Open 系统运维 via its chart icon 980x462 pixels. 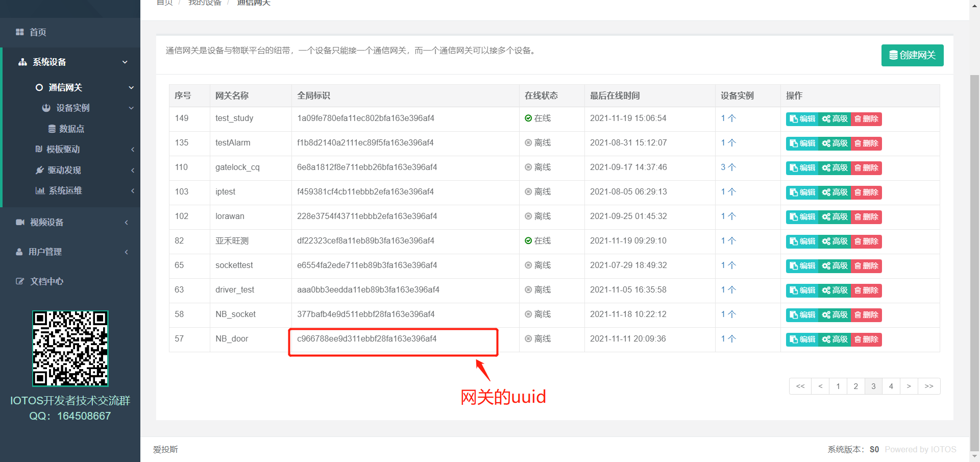(39, 190)
